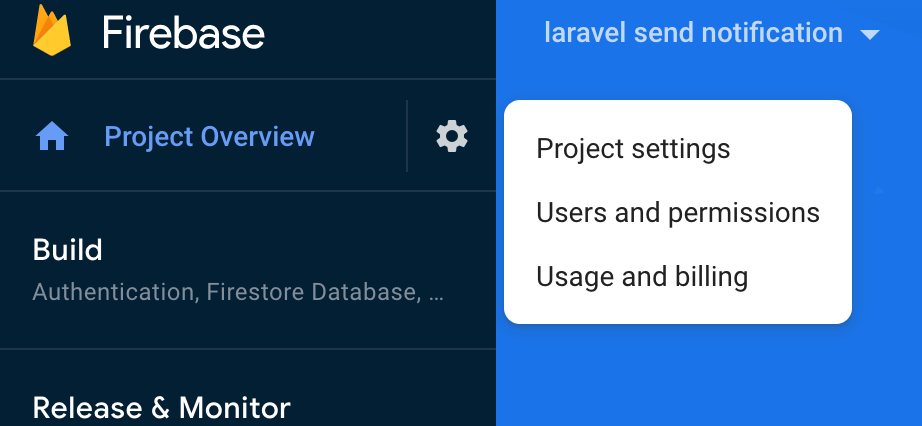Expand the Build section heading
The height and width of the screenshot is (426, 922).
click(68, 250)
